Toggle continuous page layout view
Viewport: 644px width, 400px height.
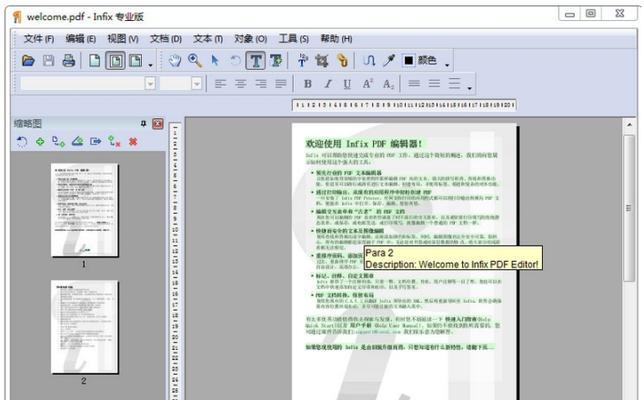point(115,61)
